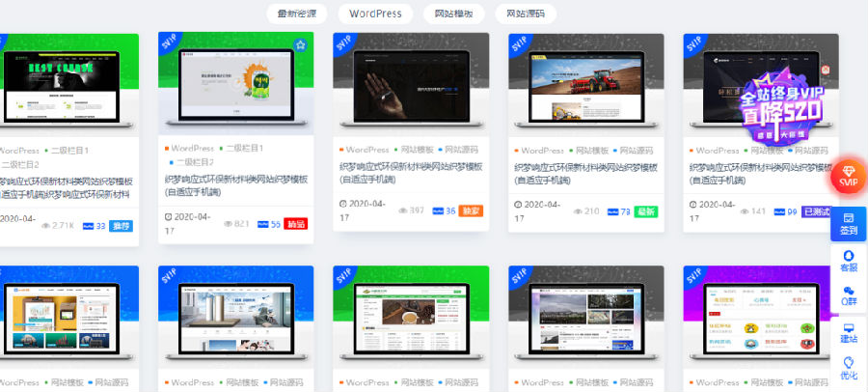The width and height of the screenshot is (868, 392).
Task: Select the 建站 site building sidebar icon
Action: [x=848, y=333]
